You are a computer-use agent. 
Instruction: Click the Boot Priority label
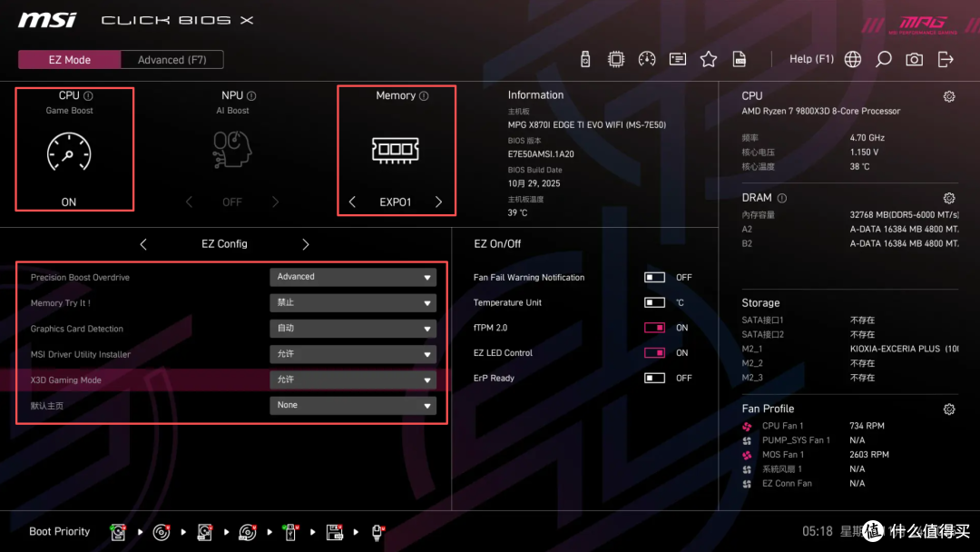59,531
